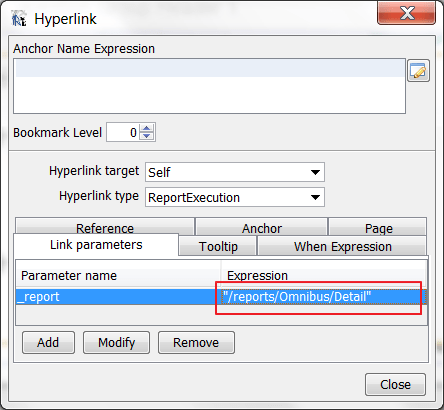The height and width of the screenshot is (410, 444).
Task: Decrease Bookmark Level with down arrow
Action: click(x=147, y=136)
